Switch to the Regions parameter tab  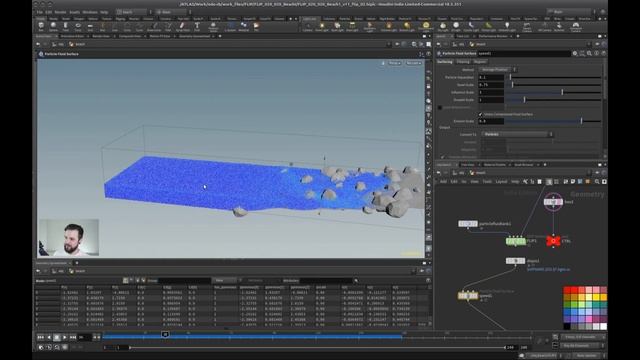[480, 62]
